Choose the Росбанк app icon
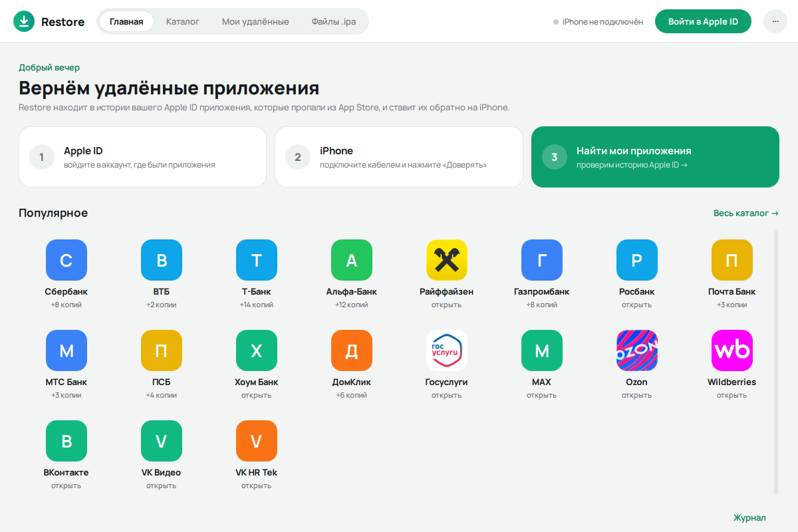Image resolution: width=798 pixels, height=532 pixels. tap(637, 260)
